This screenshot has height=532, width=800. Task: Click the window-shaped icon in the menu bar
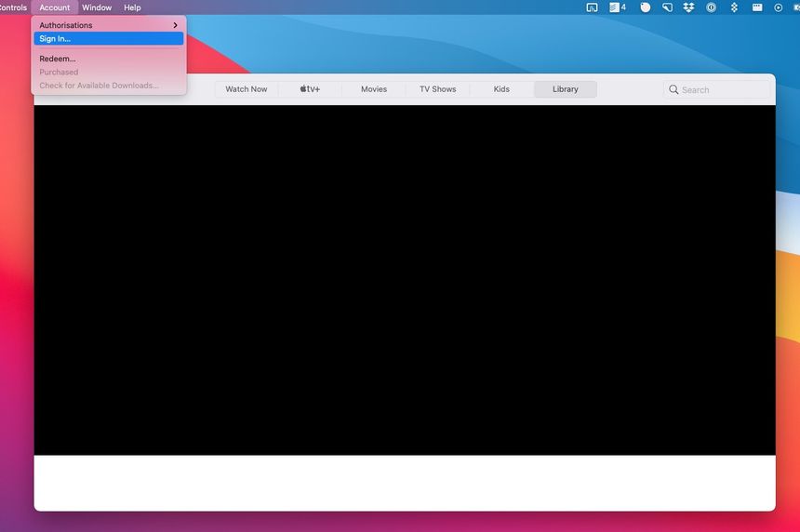click(757, 7)
